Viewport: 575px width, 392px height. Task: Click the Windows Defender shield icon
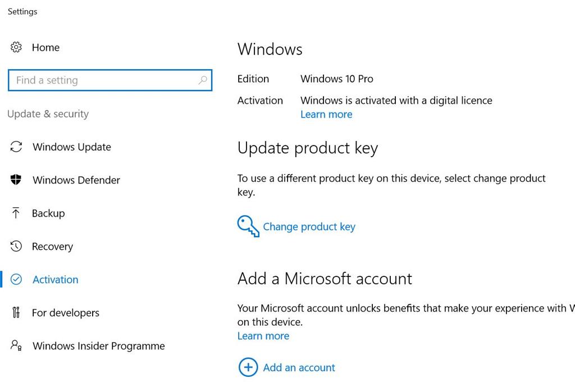click(x=16, y=180)
